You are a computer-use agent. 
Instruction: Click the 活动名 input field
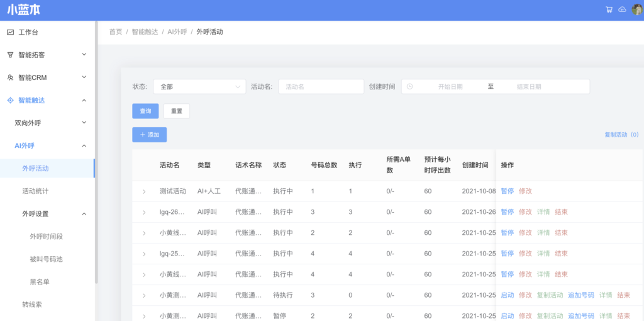tap(321, 87)
